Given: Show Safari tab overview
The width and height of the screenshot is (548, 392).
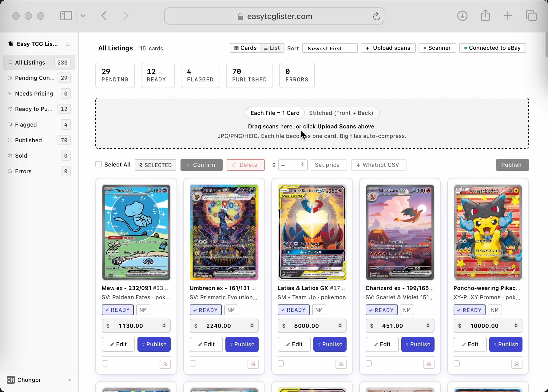Looking at the screenshot, I should tap(531, 16).
